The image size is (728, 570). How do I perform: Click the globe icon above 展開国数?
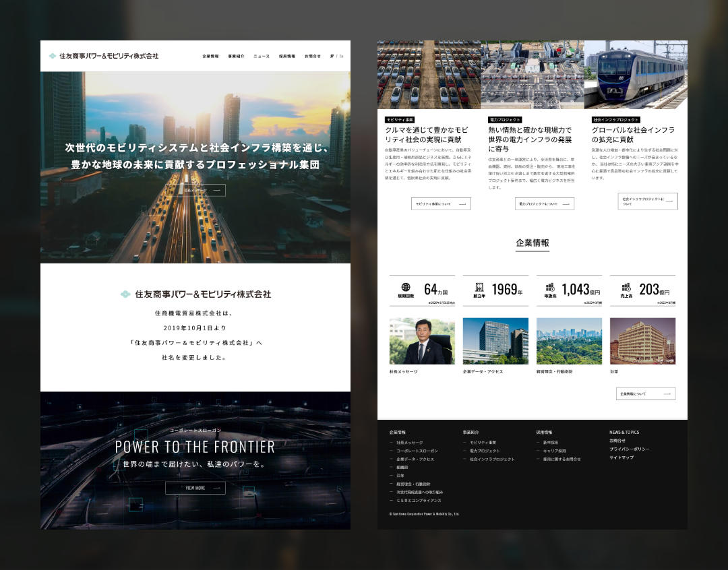click(406, 287)
